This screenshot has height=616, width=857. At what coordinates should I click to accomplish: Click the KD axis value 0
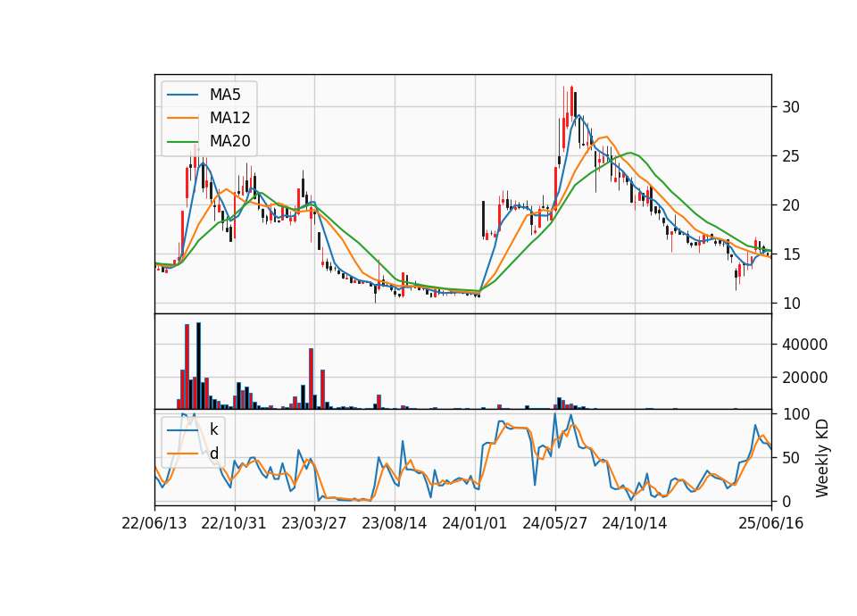pyautogui.click(x=786, y=501)
